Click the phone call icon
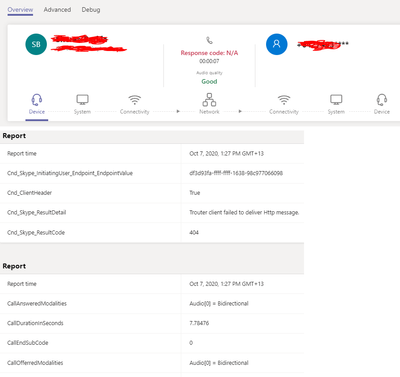The image size is (400, 377). (209, 40)
